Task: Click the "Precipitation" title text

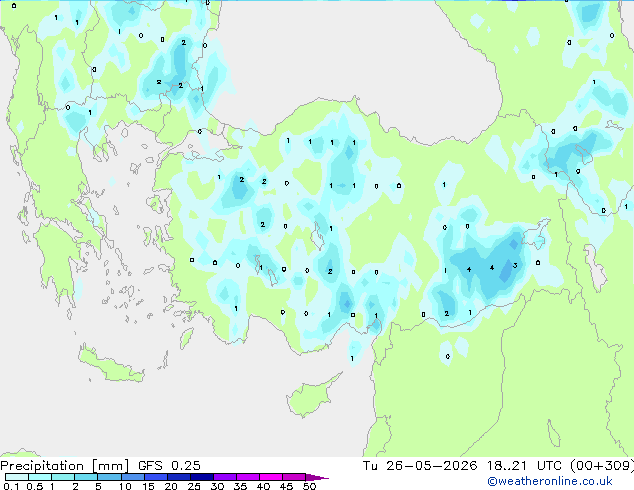Action: click(x=42, y=466)
